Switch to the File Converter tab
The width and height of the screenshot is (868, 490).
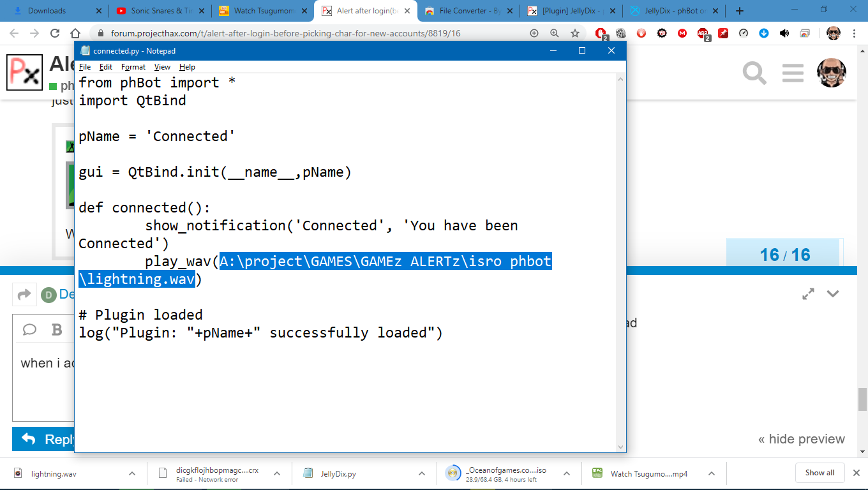pos(468,11)
